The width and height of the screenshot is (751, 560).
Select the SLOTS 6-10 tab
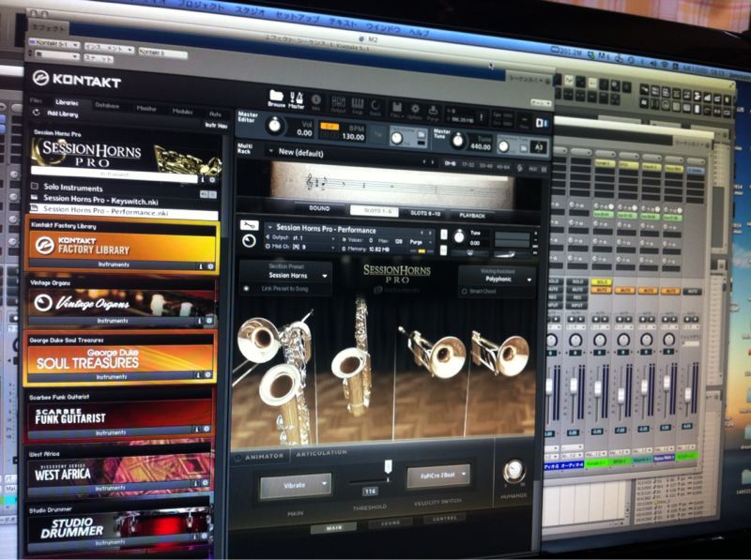(x=425, y=213)
